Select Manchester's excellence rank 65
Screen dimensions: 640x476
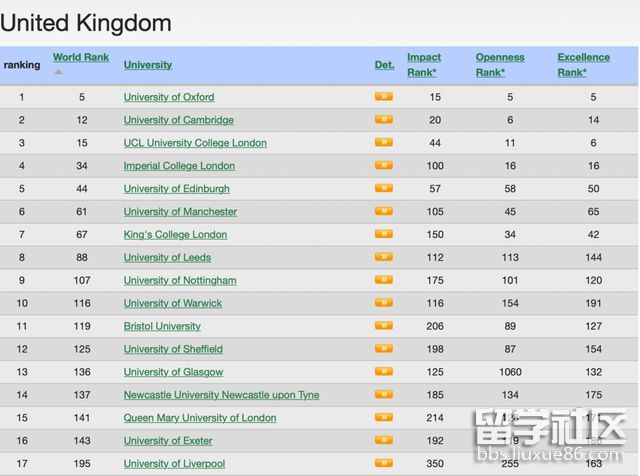point(593,211)
